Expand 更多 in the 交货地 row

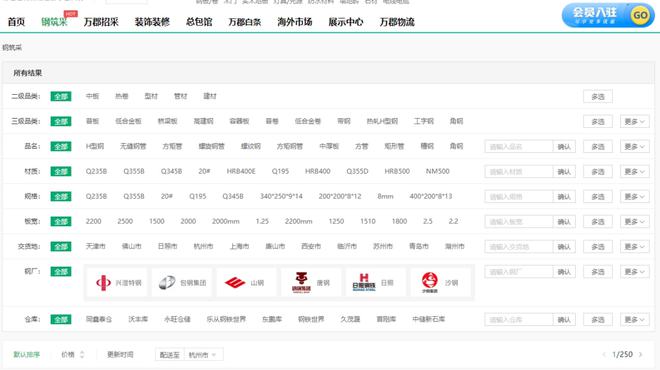634,247
